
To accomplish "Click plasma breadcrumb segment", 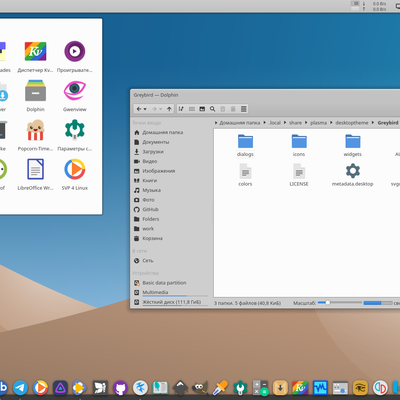I will (x=318, y=123).
